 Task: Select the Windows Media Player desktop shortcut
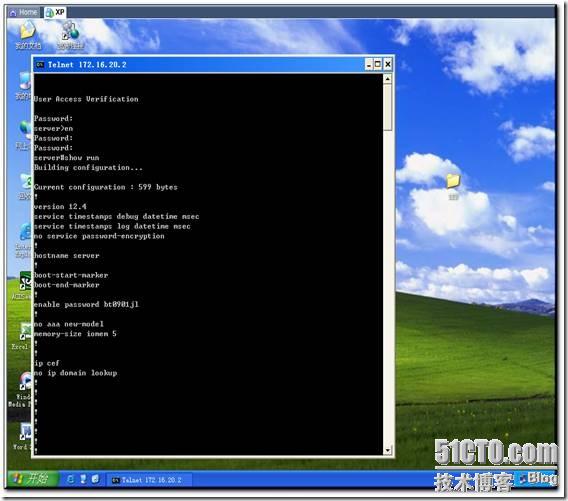(20, 389)
